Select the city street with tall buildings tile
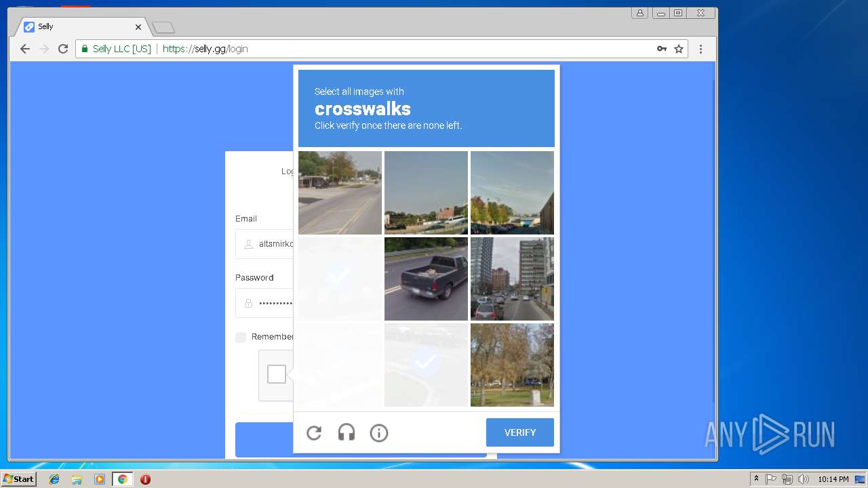Image resolution: width=868 pixels, height=488 pixels. (512, 279)
